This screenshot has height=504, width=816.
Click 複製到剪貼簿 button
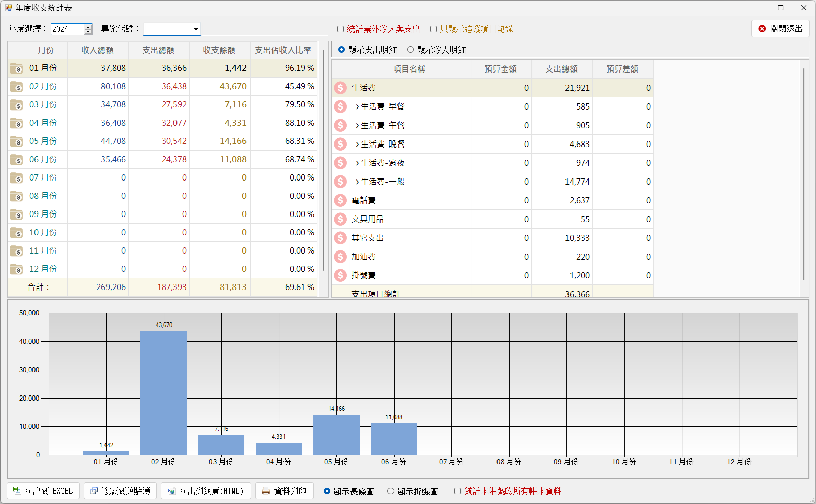pos(120,491)
